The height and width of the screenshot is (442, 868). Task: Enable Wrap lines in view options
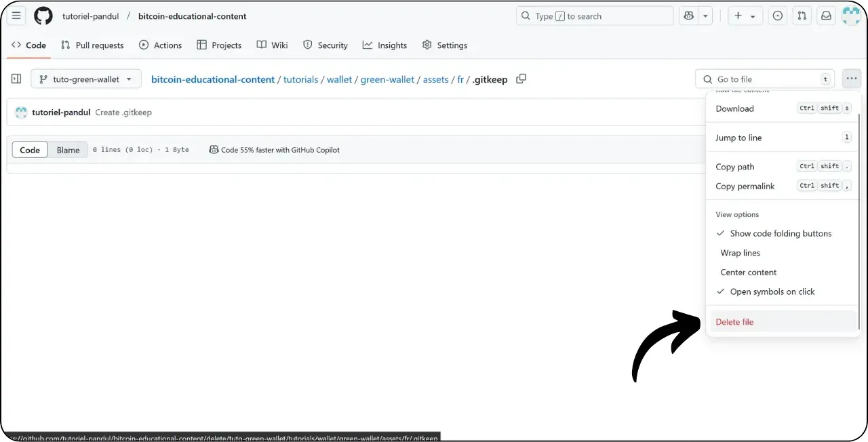pos(740,253)
